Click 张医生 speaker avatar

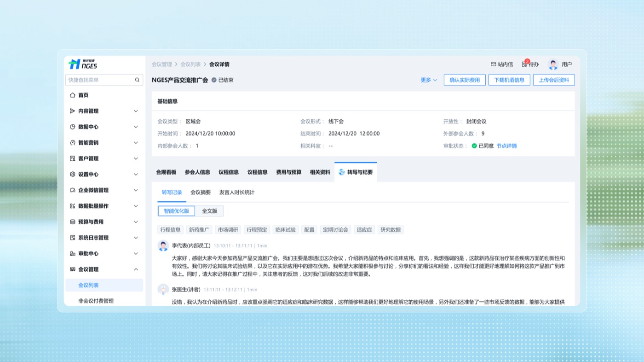coord(163,289)
